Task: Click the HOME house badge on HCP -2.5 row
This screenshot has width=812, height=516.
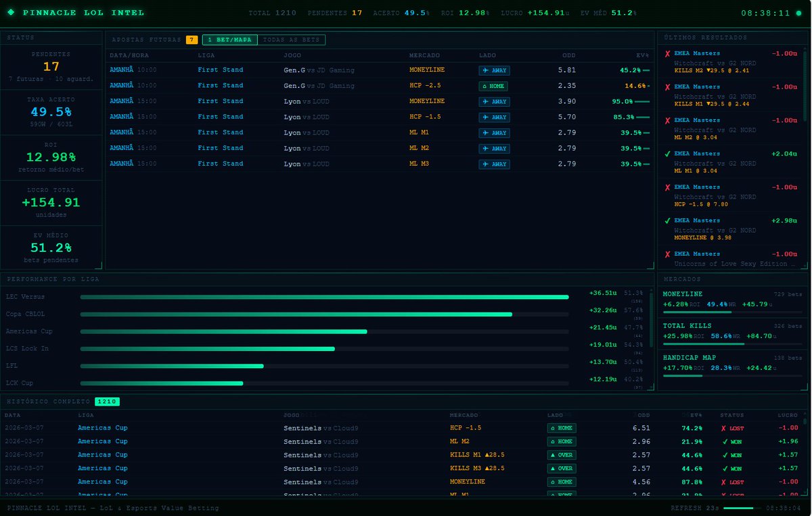Action: pos(493,86)
